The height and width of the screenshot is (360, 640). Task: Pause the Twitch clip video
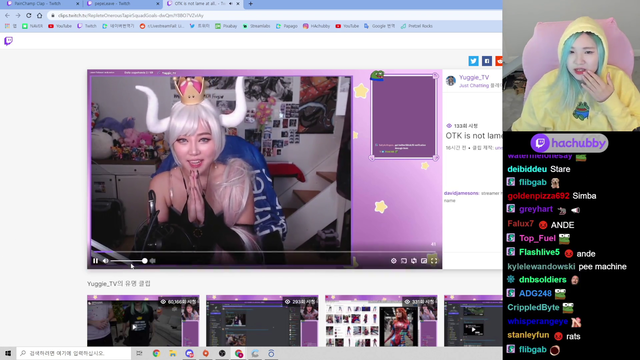pyautogui.click(x=95, y=261)
